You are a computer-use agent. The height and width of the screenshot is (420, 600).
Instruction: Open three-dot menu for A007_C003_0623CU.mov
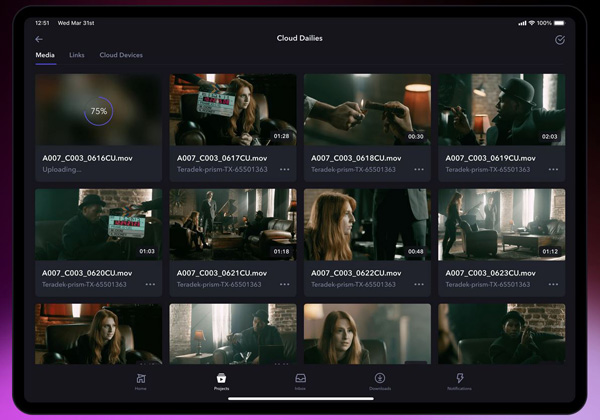tap(553, 284)
